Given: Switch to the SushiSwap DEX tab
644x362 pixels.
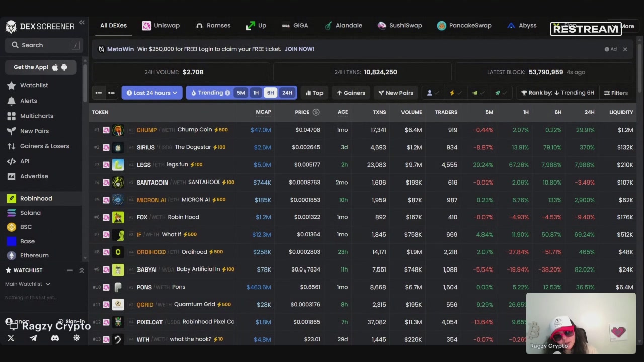Looking at the screenshot, I should pyautogui.click(x=400, y=26).
